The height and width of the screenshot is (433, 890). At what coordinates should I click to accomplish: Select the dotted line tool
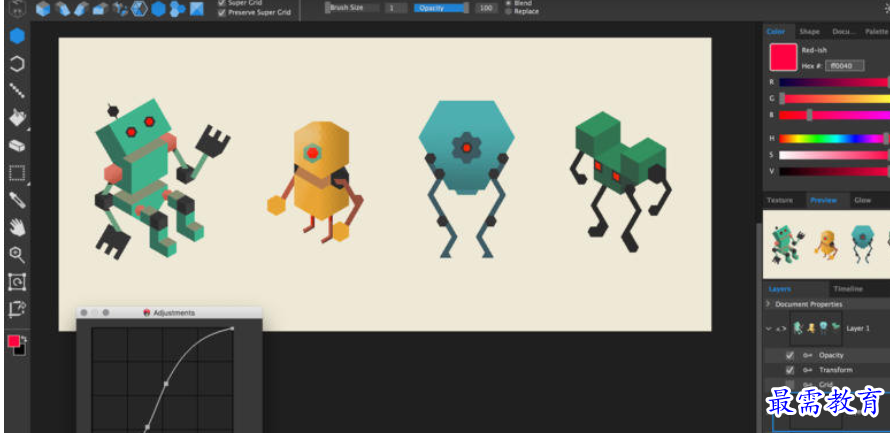click(x=17, y=91)
